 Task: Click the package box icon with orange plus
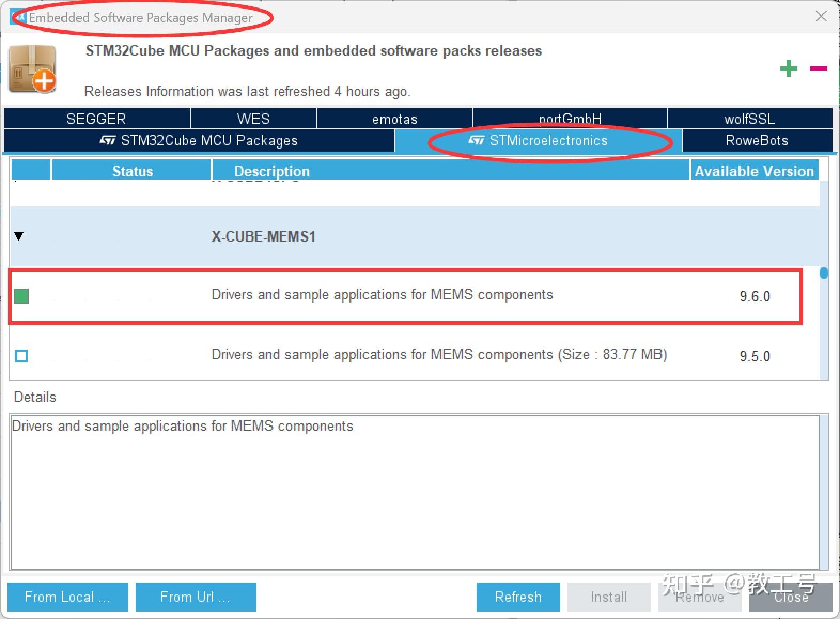coord(32,69)
